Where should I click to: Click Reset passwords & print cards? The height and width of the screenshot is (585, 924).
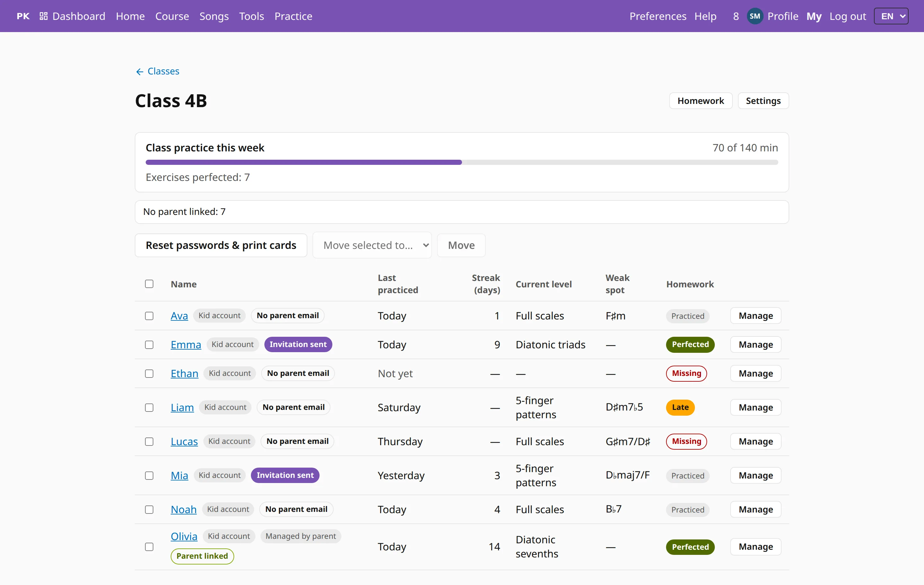coord(221,245)
